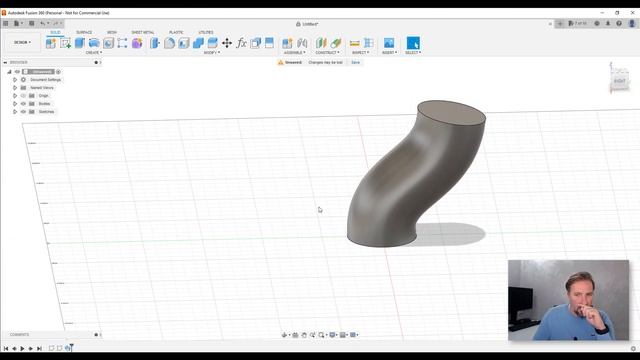The image size is (640, 360).
Task: Click the Save disk icon
Action: (31, 23)
